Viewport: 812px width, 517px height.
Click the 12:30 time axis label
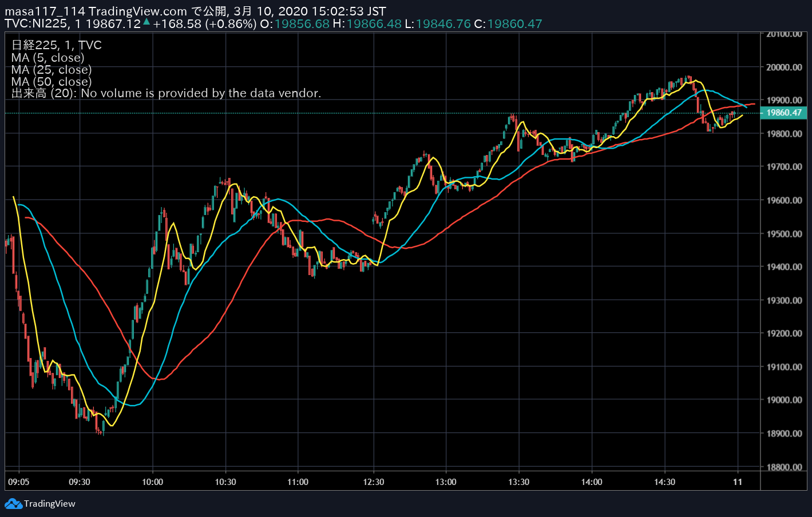[374, 482]
